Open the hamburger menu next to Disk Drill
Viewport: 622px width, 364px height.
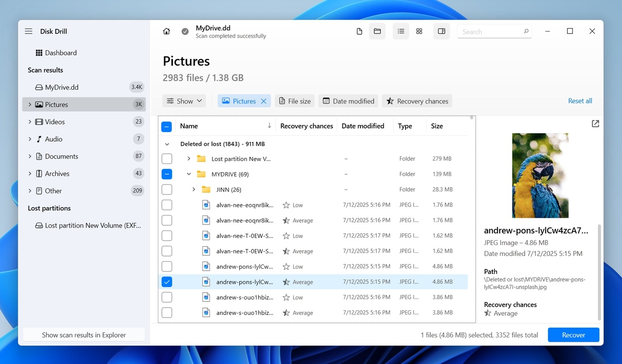click(x=28, y=31)
